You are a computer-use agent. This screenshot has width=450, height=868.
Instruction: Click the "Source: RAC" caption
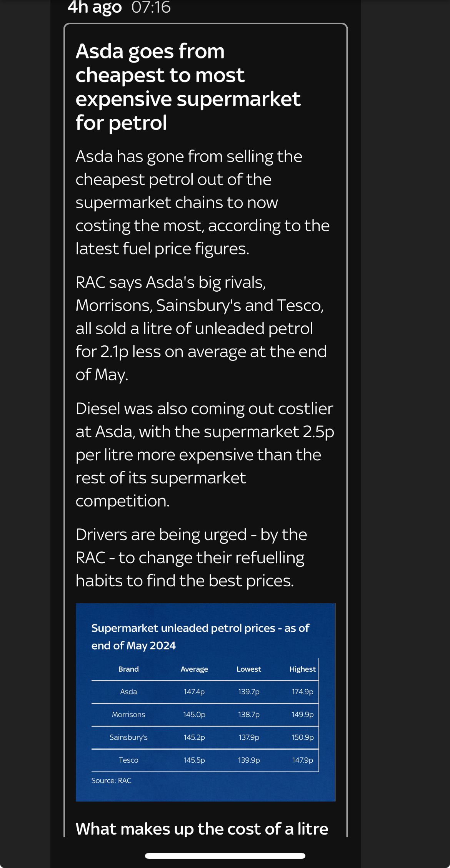click(x=112, y=780)
